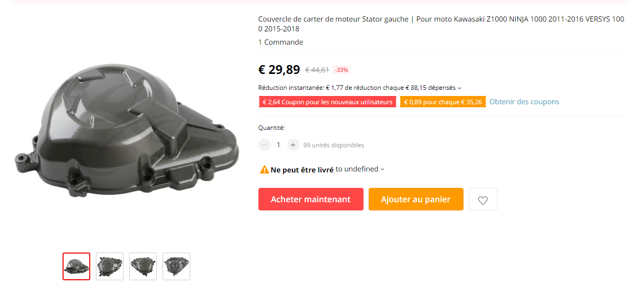Add product to wishlist with heart icon

(x=483, y=199)
